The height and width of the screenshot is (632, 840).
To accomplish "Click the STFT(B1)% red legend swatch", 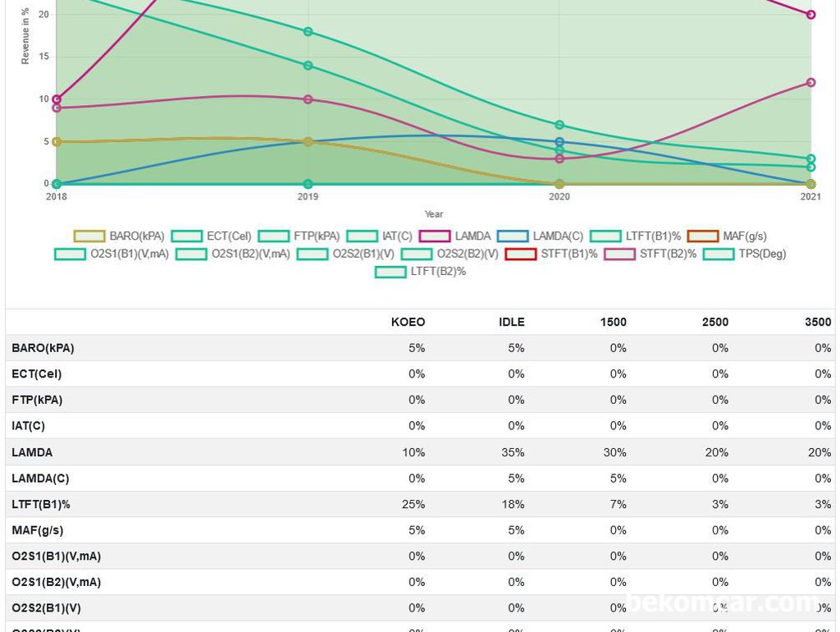I will (x=521, y=254).
